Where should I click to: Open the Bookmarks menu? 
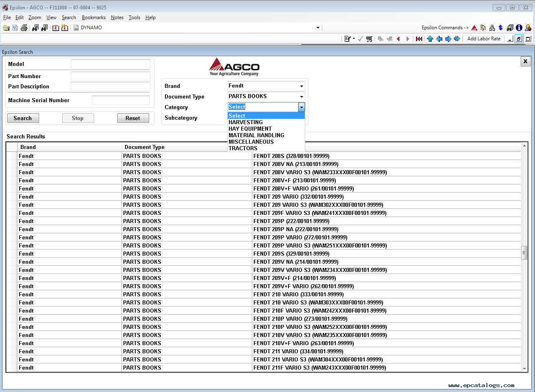pos(94,18)
